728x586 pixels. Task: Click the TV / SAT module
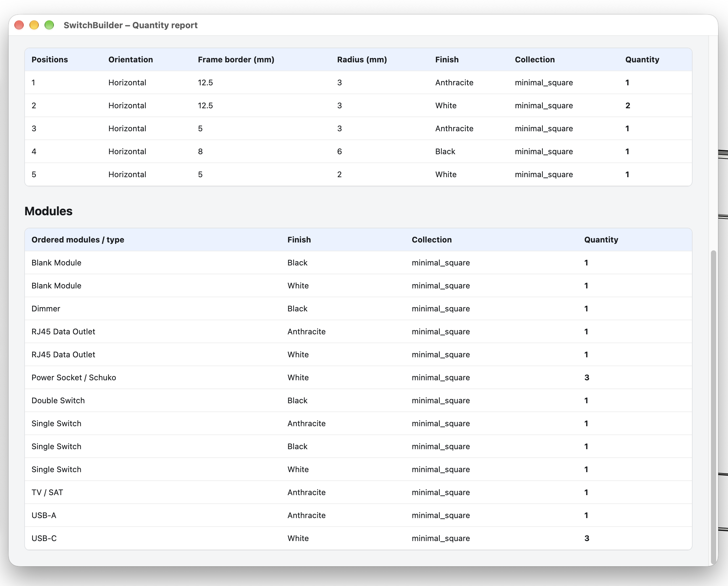(47, 492)
